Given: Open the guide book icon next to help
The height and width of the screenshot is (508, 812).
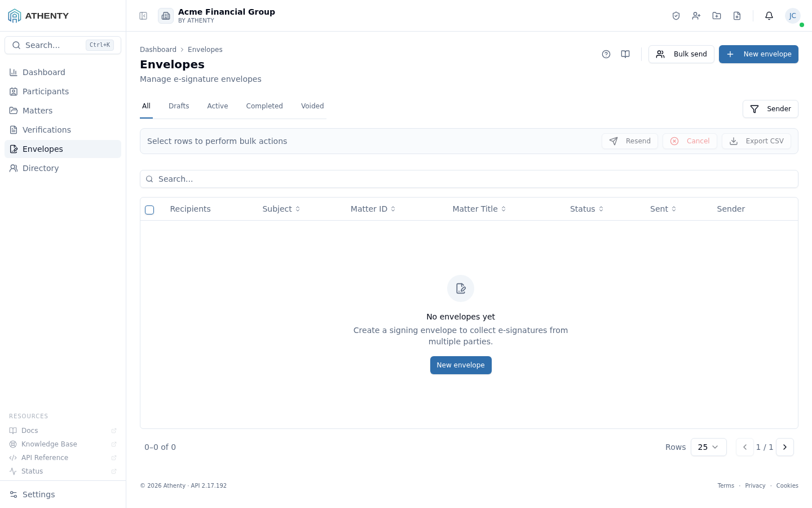Looking at the screenshot, I should [x=625, y=54].
